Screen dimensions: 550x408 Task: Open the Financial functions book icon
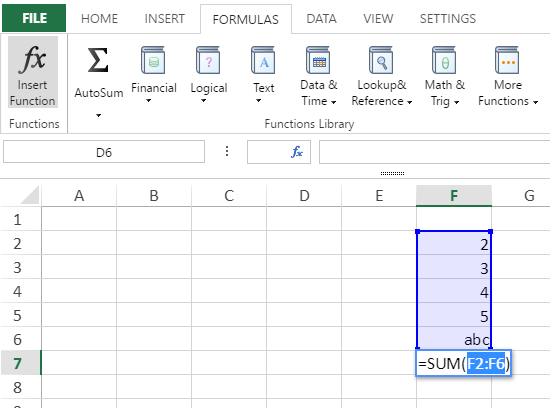click(153, 60)
